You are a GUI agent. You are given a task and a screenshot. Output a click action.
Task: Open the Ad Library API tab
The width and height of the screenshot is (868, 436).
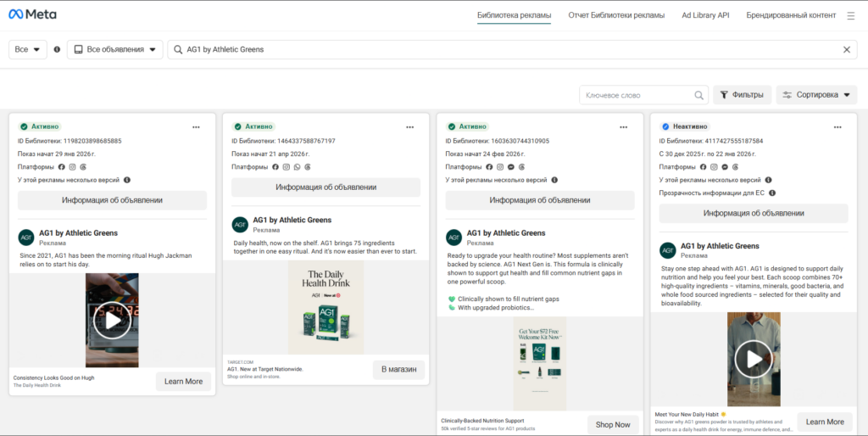click(x=705, y=15)
